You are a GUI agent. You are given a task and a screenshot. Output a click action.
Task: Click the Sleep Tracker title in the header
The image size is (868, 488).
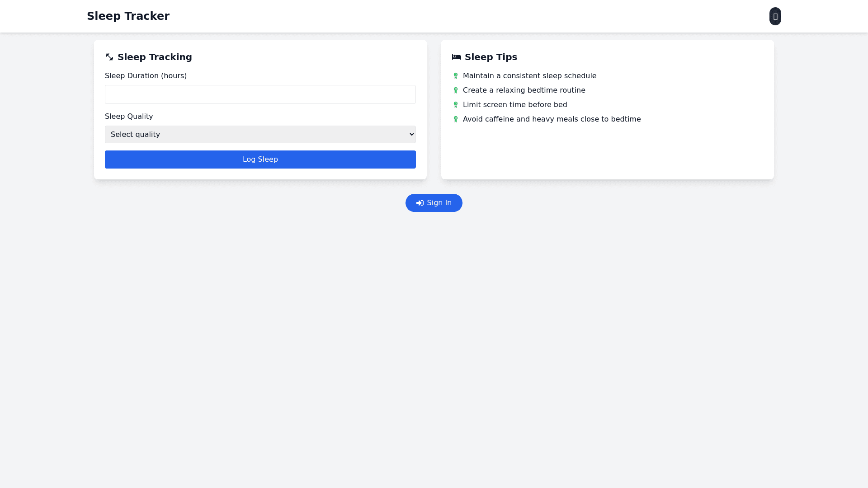(128, 16)
